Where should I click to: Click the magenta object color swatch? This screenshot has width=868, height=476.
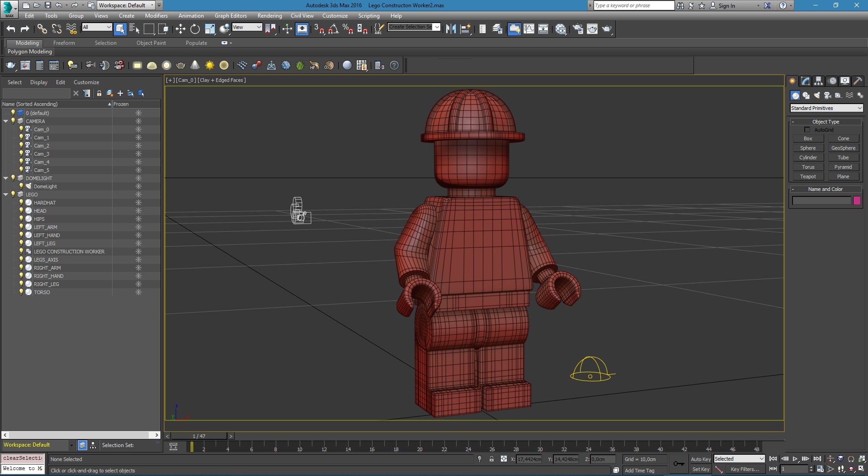point(857,200)
